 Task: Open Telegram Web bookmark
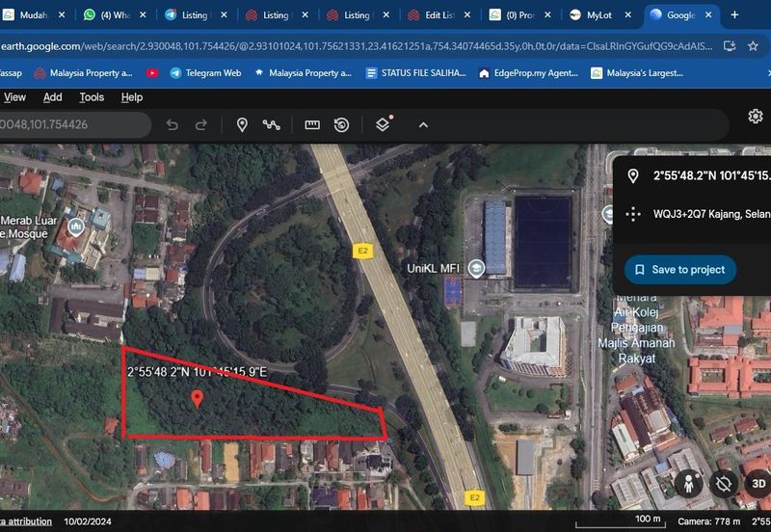pyautogui.click(x=205, y=73)
